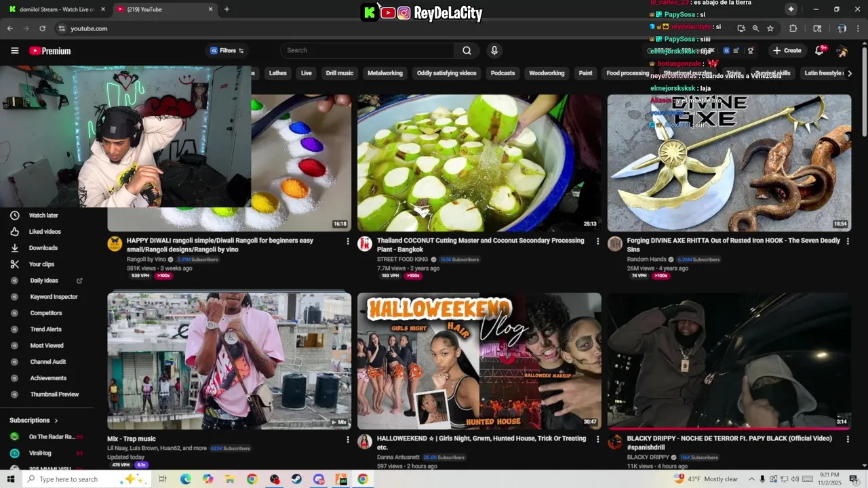Bookmark this page with star icon
The width and height of the screenshot is (868, 488).
[x=770, y=28]
